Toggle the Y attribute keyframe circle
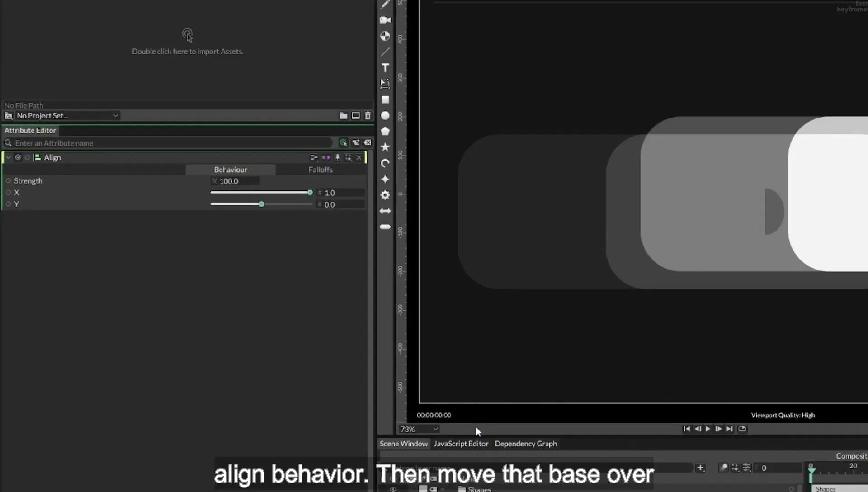This screenshot has width=868, height=492. (x=8, y=204)
